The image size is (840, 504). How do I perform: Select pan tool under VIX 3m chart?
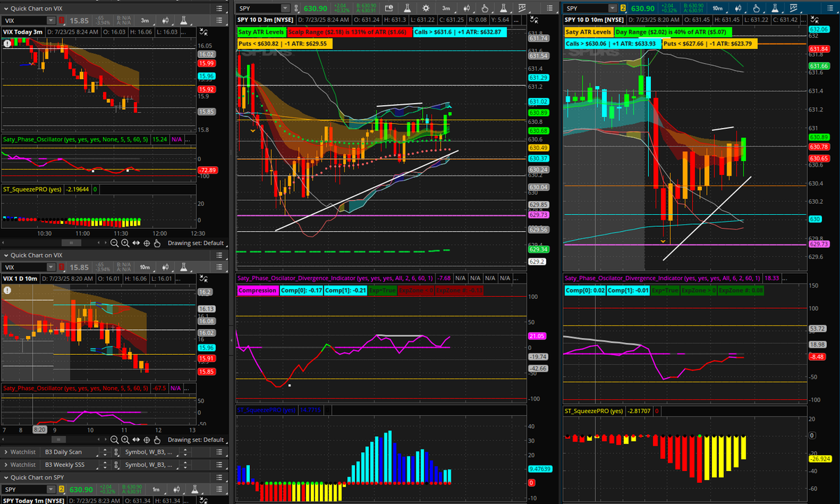click(136, 243)
